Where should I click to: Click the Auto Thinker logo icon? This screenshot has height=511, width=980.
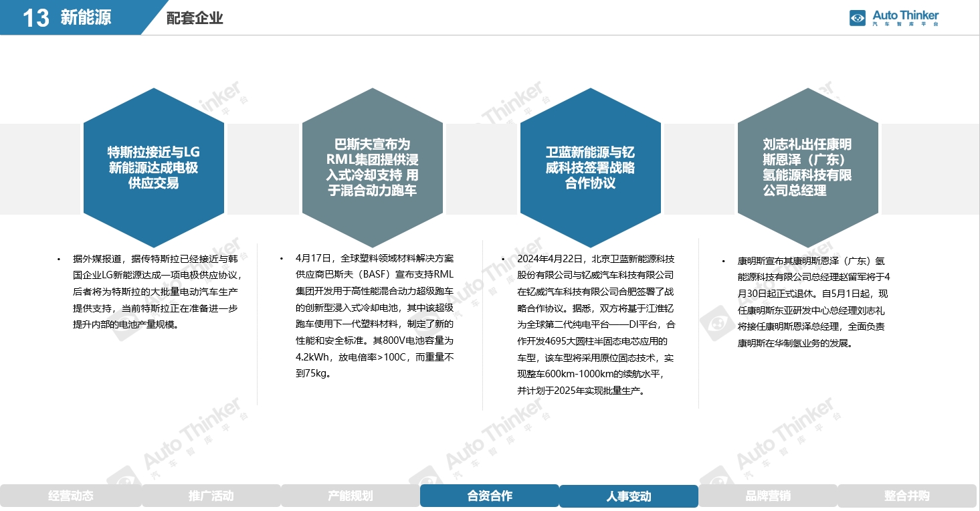point(858,18)
